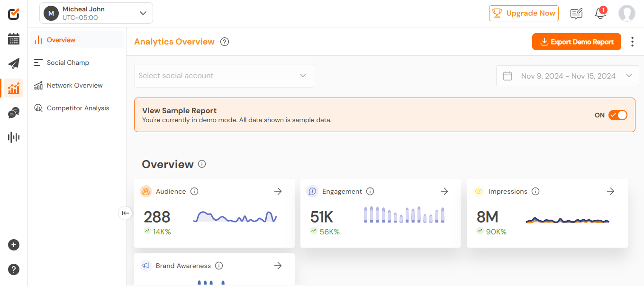Click the Audience info icon
The width and height of the screenshot is (644, 286).
click(194, 191)
